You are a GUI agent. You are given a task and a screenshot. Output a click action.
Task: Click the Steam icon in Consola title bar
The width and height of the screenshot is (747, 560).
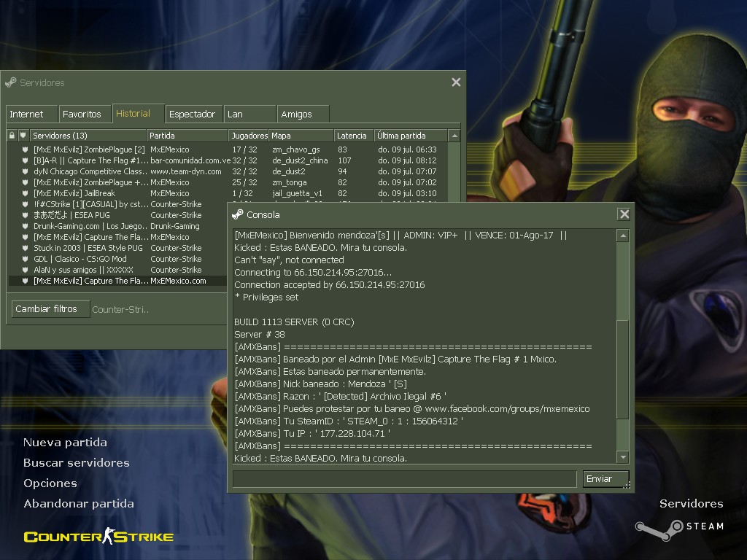237,215
